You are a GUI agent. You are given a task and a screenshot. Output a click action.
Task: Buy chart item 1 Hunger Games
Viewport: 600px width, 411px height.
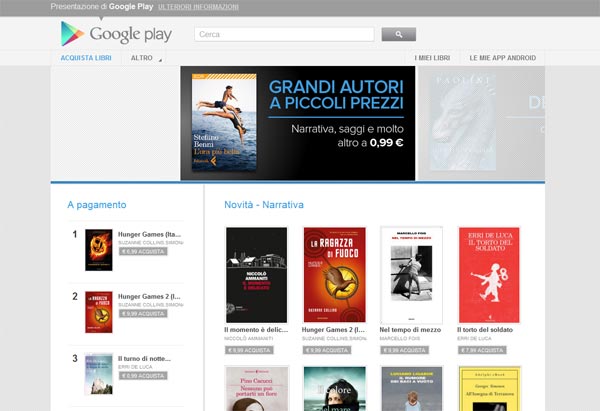pyautogui.click(x=143, y=251)
